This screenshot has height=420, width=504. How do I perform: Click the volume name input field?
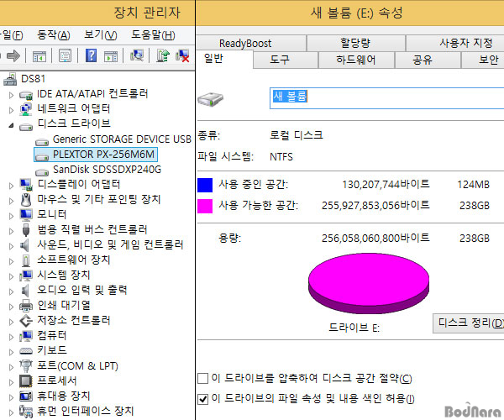386,98
